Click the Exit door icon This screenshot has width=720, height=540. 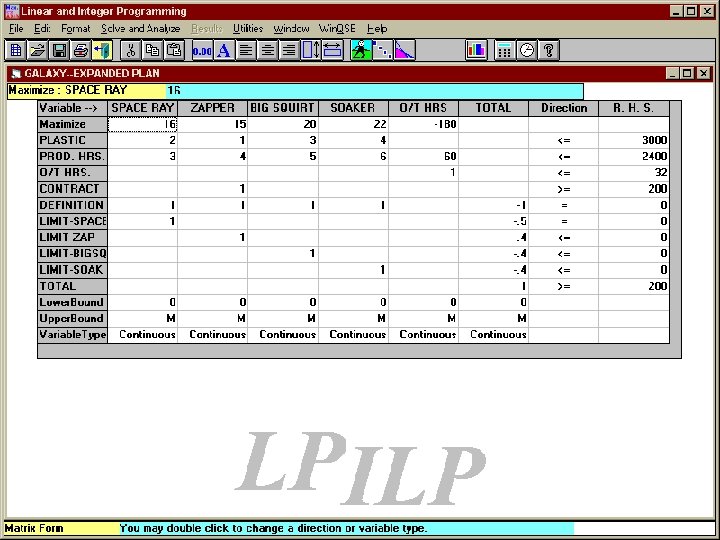coord(102,50)
